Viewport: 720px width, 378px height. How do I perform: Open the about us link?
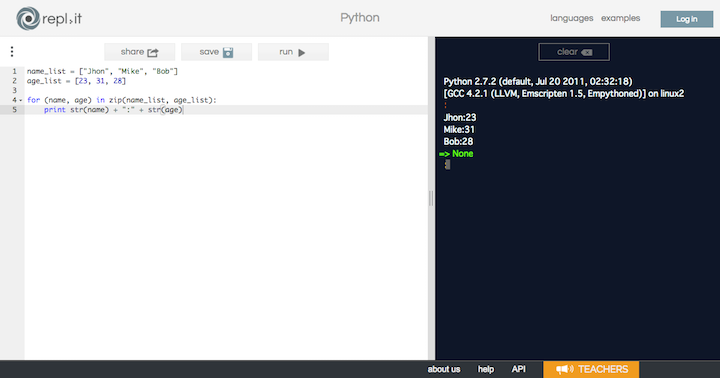click(444, 369)
